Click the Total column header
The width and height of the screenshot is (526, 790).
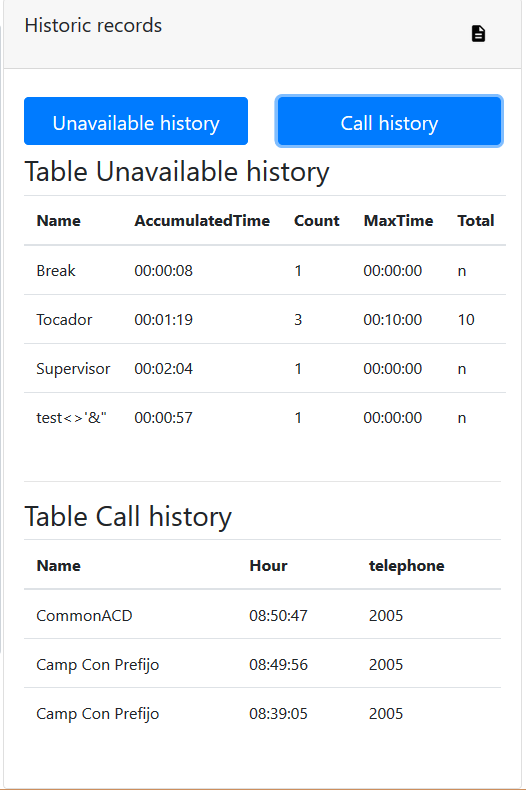476,221
